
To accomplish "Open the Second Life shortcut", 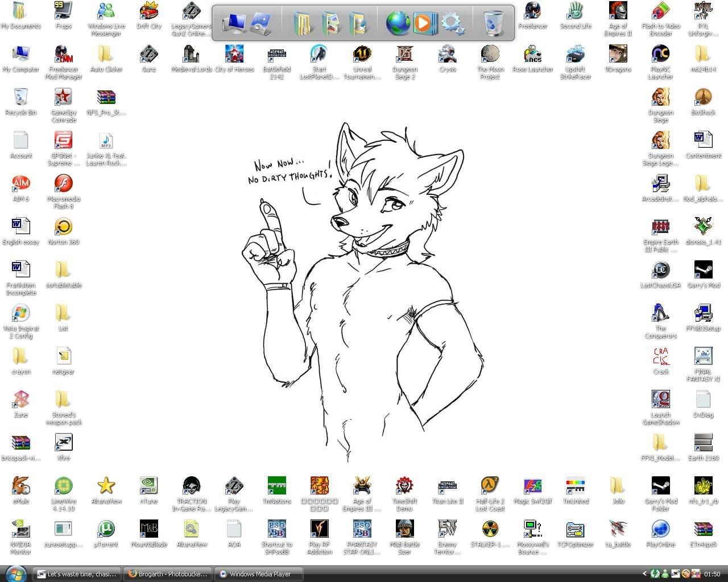I will coord(575,11).
